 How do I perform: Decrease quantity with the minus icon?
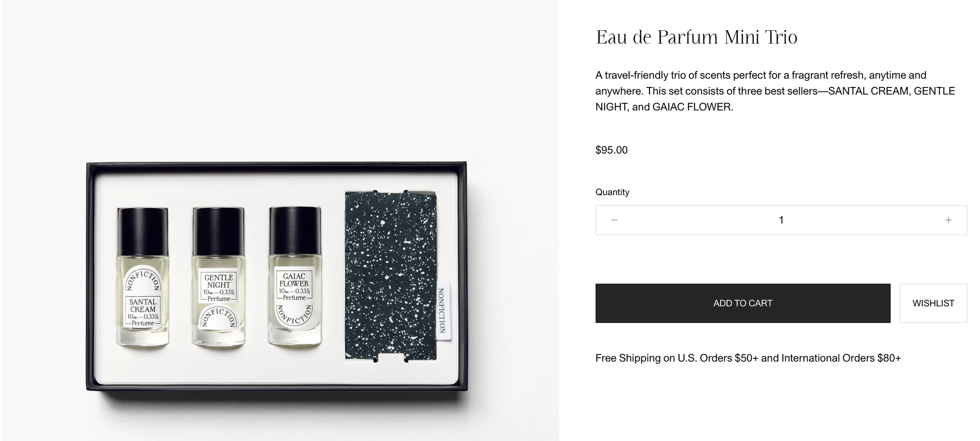[614, 220]
